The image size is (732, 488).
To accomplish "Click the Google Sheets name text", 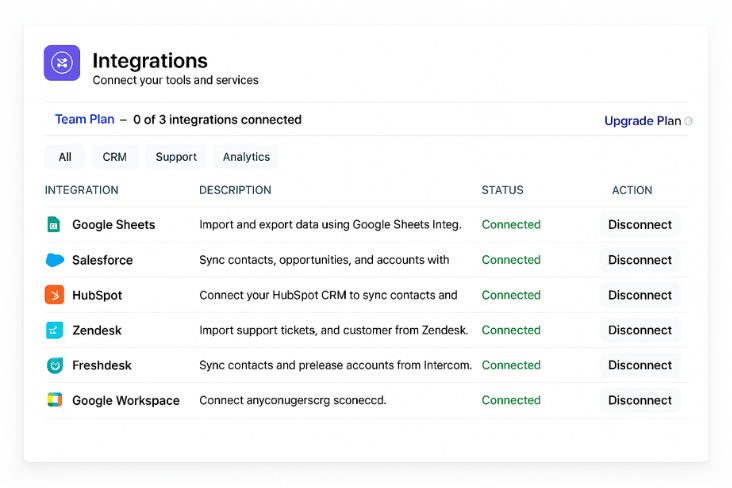I will click(x=113, y=225).
